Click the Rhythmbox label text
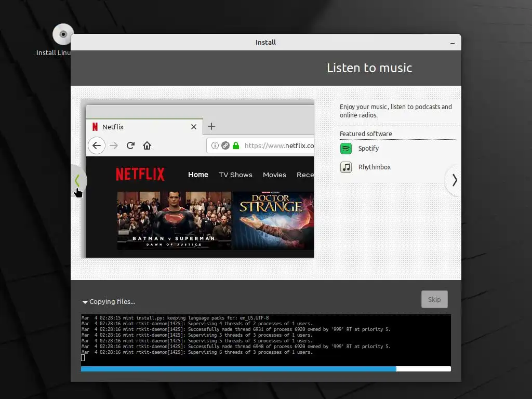The image size is (532, 399). 375,167
